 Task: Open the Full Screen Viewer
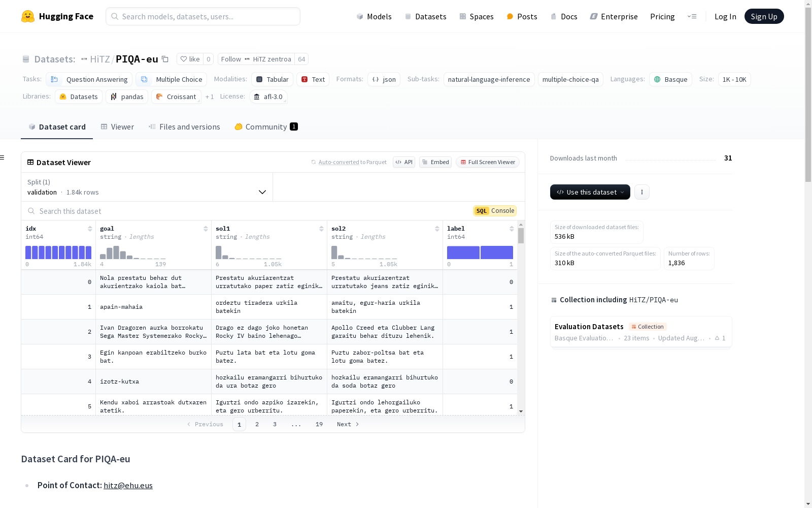tap(488, 162)
